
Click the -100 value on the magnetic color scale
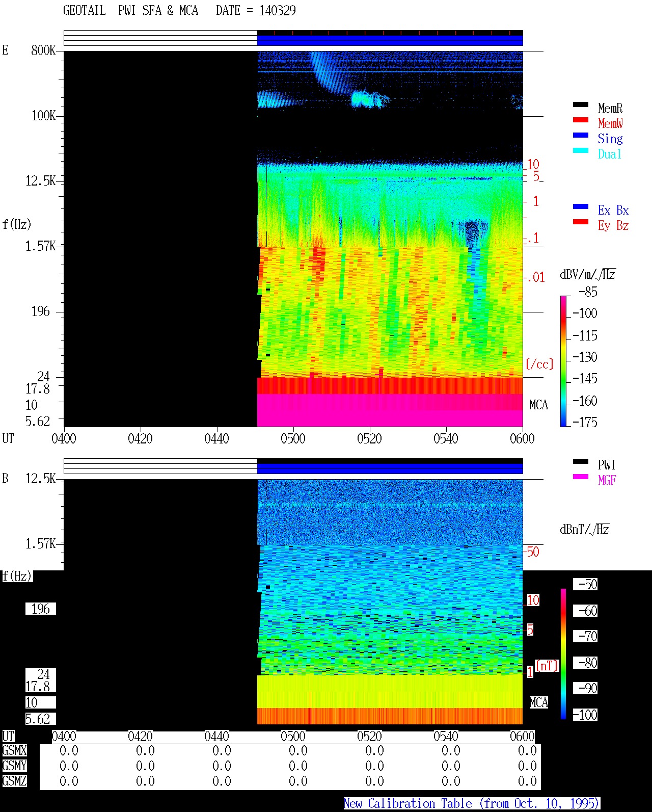click(x=585, y=715)
